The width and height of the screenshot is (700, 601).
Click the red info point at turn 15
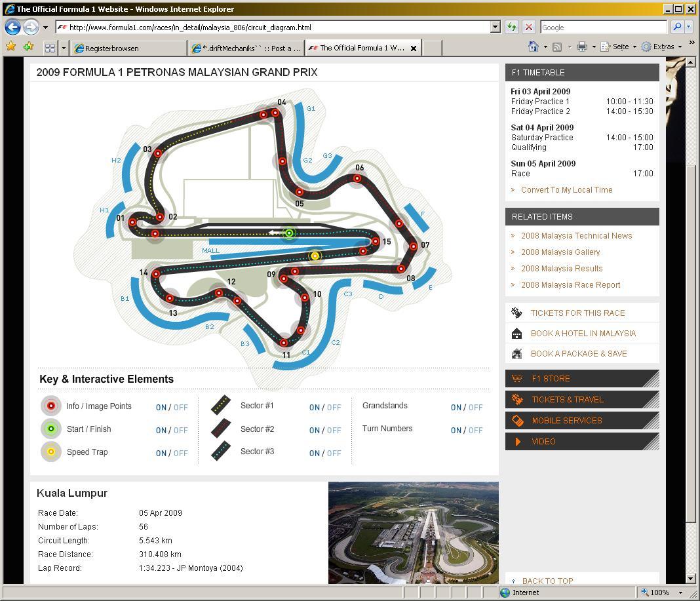pos(376,242)
